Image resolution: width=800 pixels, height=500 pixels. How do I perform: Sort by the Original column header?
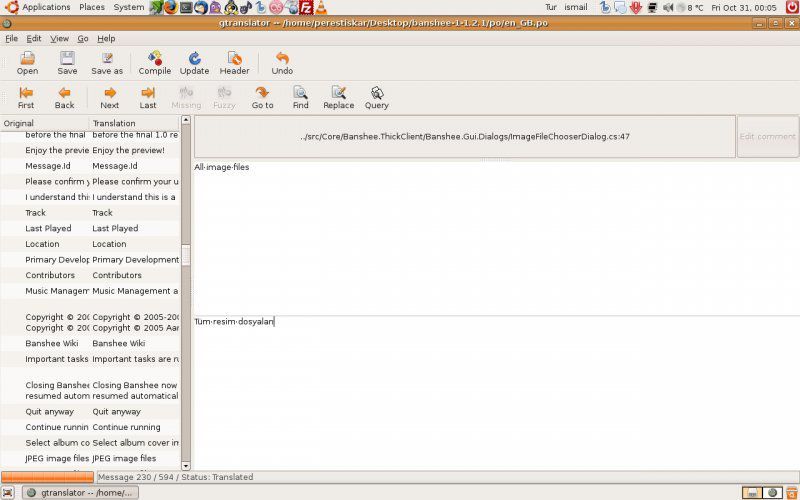pyautogui.click(x=44, y=123)
